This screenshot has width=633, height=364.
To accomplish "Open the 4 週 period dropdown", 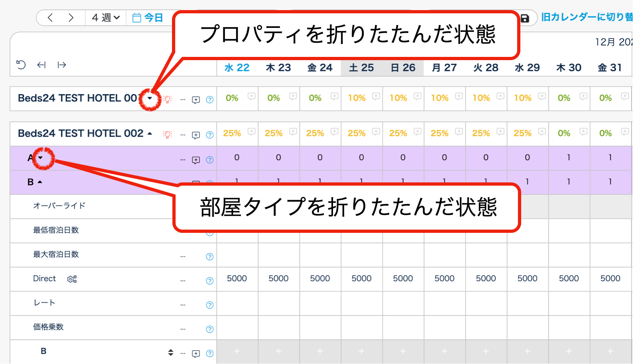I will (x=106, y=18).
